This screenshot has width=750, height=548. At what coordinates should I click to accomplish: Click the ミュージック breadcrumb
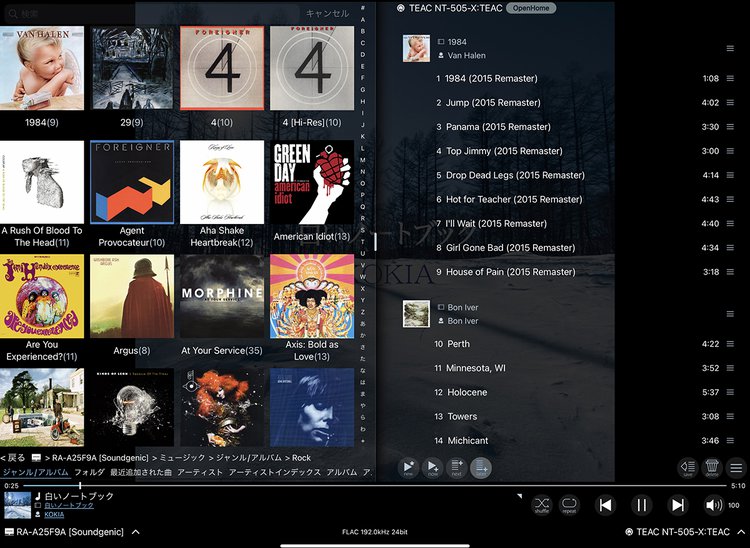tap(182, 458)
